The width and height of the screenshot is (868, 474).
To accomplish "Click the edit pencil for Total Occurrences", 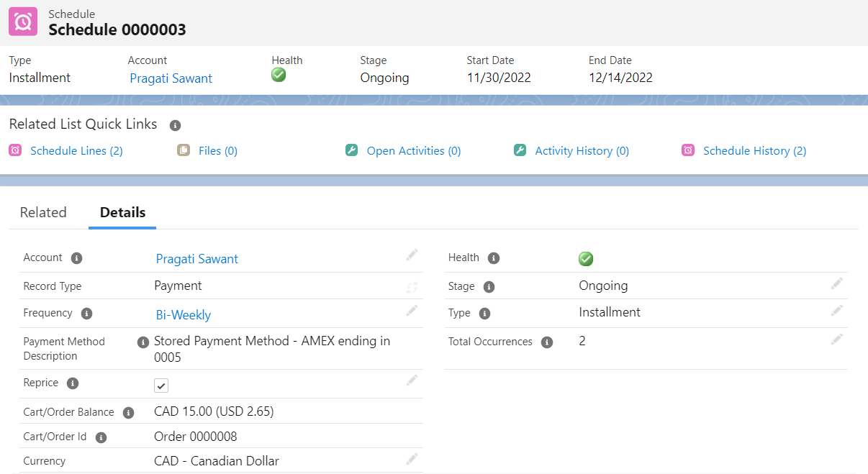I will coord(836,339).
